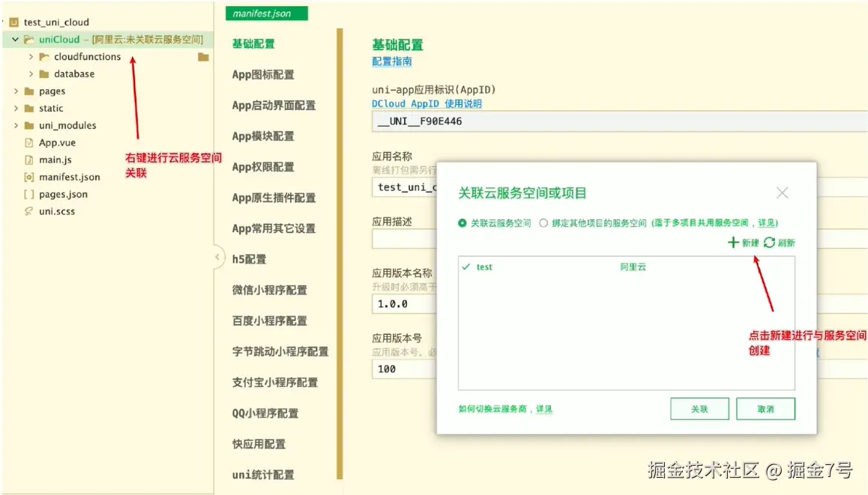Open the DCloud AppID 使用说明 link
The width and height of the screenshot is (868, 495).
pyautogui.click(x=427, y=103)
